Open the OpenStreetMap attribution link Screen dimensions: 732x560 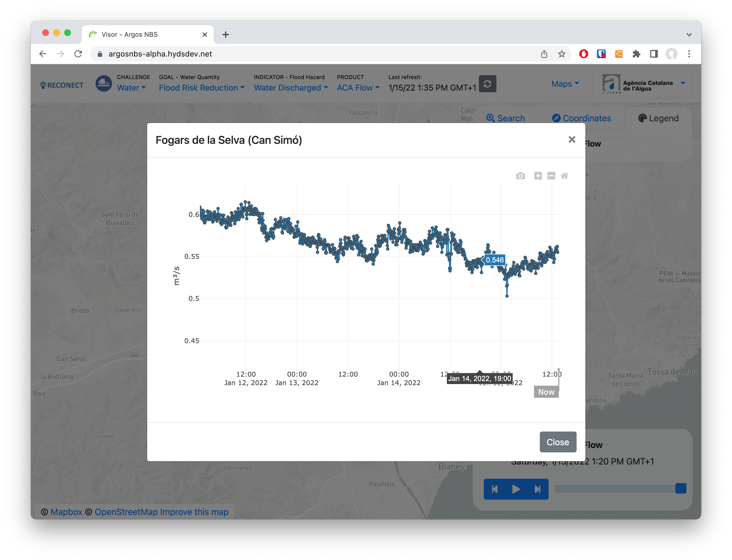coord(126,512)
